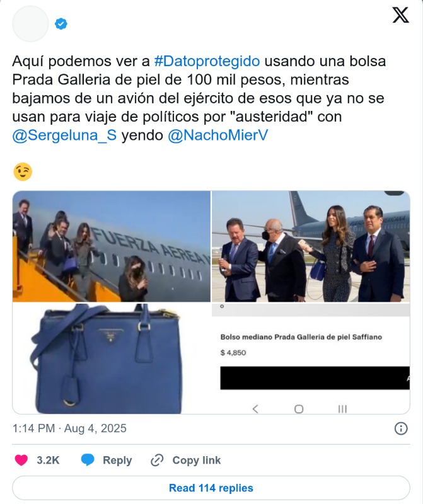Click the Read 114 replies button

coord(211,488)
